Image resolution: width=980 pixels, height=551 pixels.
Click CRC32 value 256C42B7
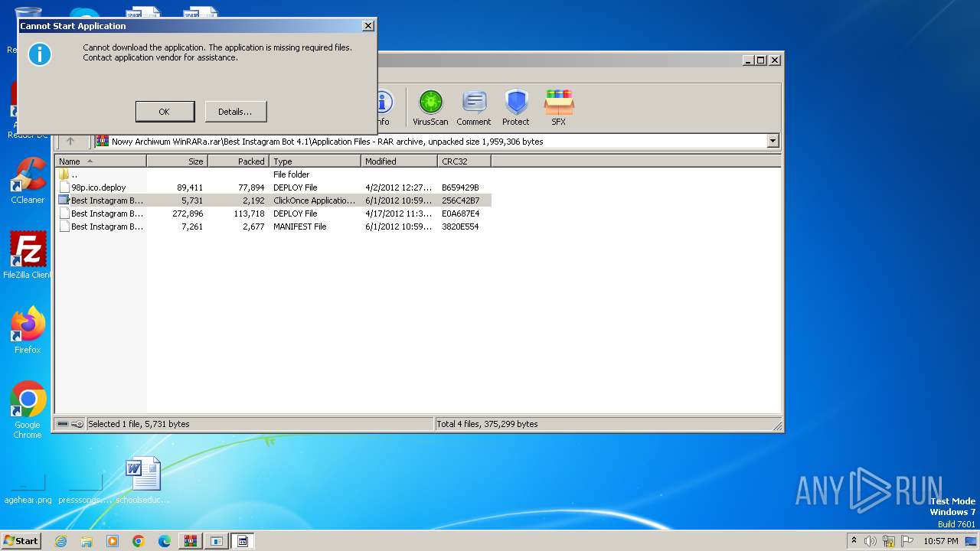pyautogui.click(x=460, y=201)
